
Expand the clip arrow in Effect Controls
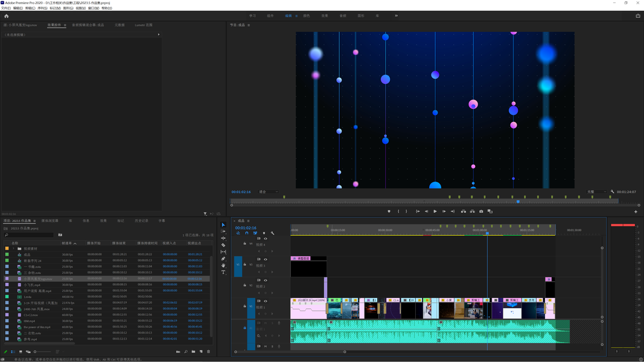click(x=159, y=34)
